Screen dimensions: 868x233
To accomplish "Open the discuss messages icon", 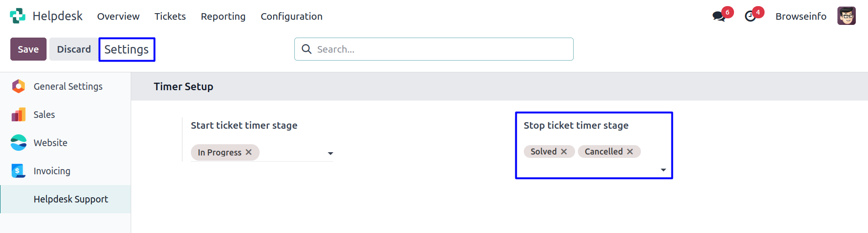I will pos(718,16).
